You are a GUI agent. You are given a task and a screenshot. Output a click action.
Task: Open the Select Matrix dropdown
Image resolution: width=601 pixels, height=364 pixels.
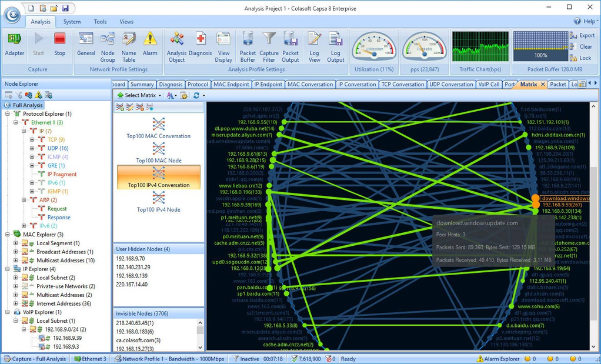point(139,95)
